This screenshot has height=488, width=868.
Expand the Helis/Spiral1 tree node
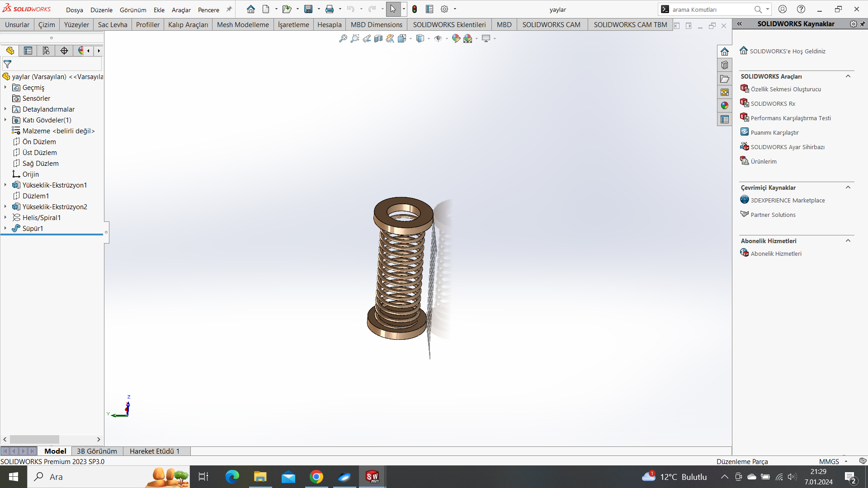[x=5, y=217]
